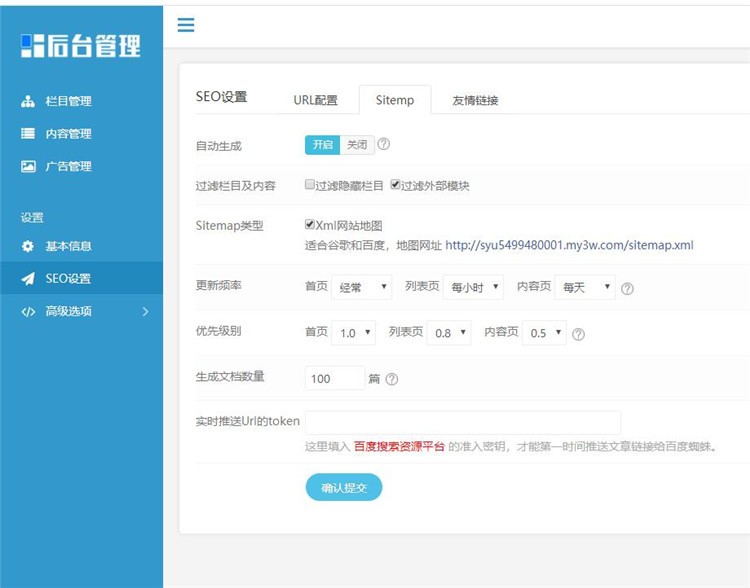This screenshot has height=588, width=750.
Task: Enable the 过滤隐藏栏目 checkbox
Action: (310, 186)
